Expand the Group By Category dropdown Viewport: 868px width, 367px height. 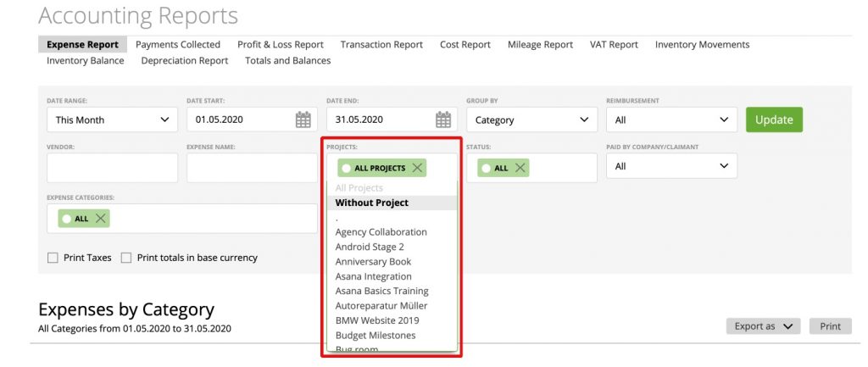[x=532, y=120]
